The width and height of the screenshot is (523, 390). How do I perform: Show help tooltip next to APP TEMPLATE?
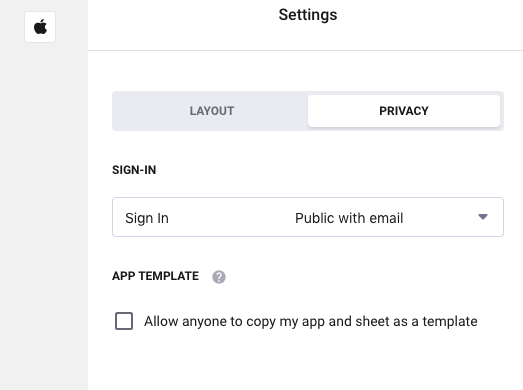pos(219,277)
